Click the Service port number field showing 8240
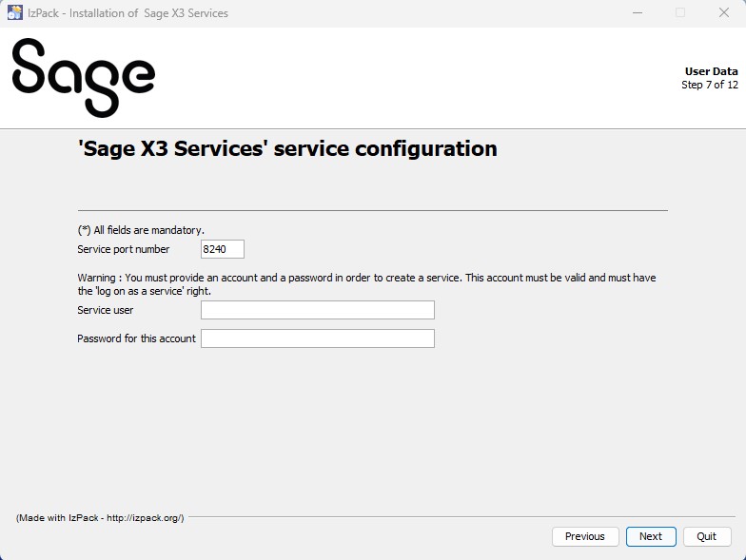Screen dimensions: 746x560 (223, 249)
